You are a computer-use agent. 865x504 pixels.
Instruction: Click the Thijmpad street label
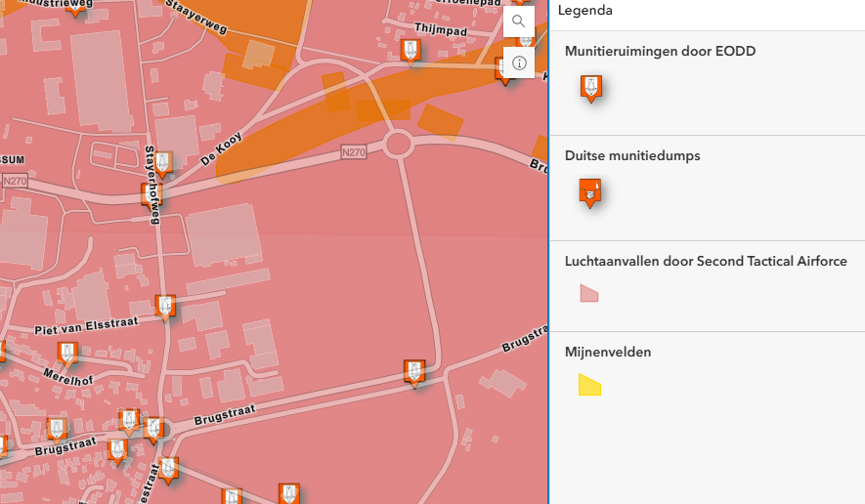441,29
